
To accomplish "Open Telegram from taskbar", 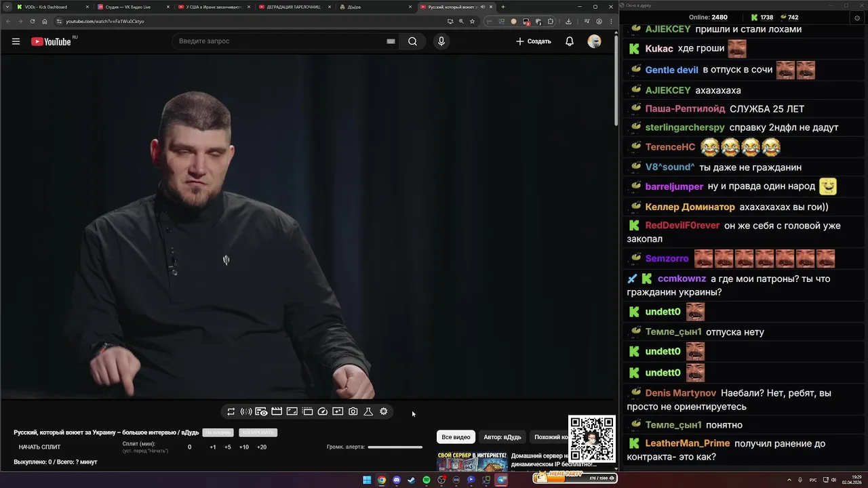I will (501, 480).
